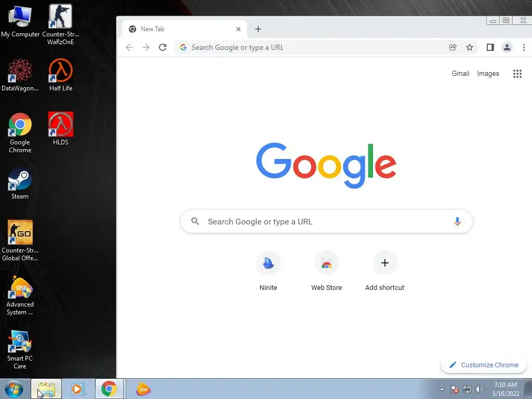This screenshot has height=399, width=532.
Task: Launch Counter-Strike Global Offensive shortcut
Action: click(20, 241)
